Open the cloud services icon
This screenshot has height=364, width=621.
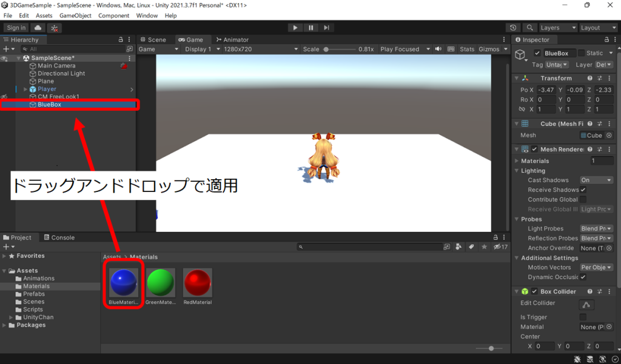38,28
